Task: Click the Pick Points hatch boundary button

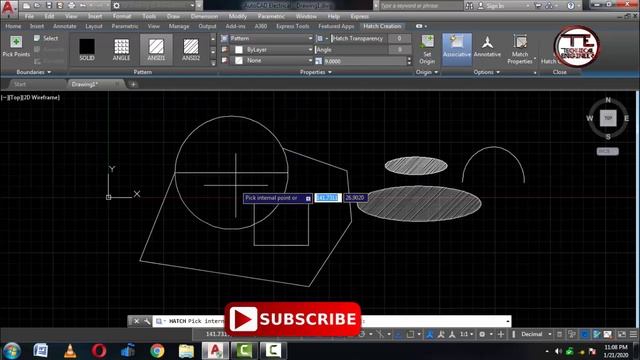Action: click(16, 46)
